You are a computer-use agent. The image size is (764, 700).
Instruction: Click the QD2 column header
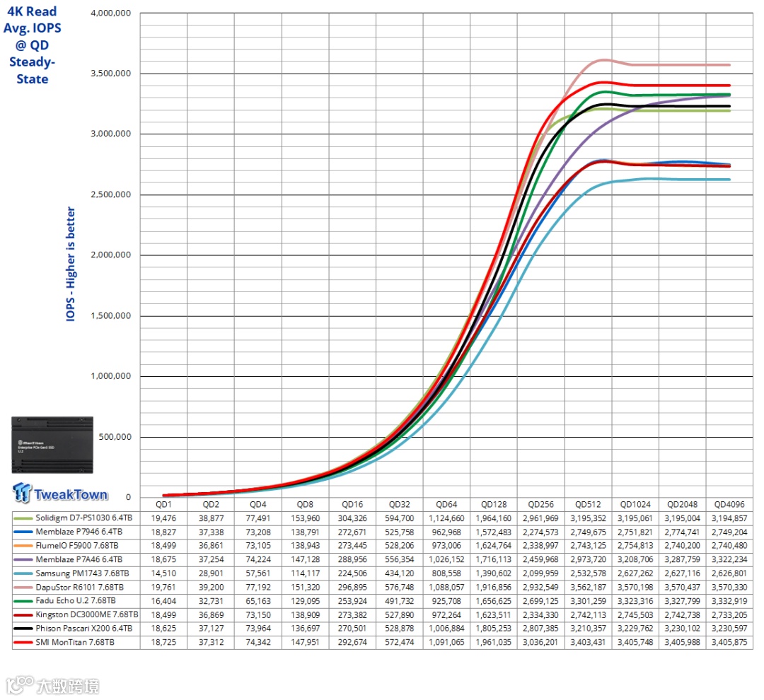click(x=211, y=505)
